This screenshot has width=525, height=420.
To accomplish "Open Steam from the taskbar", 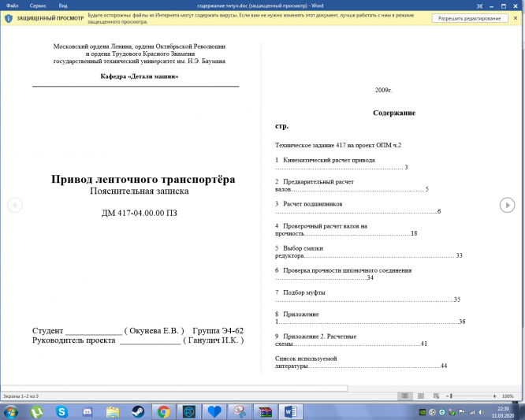I will (x=138, y=411).
